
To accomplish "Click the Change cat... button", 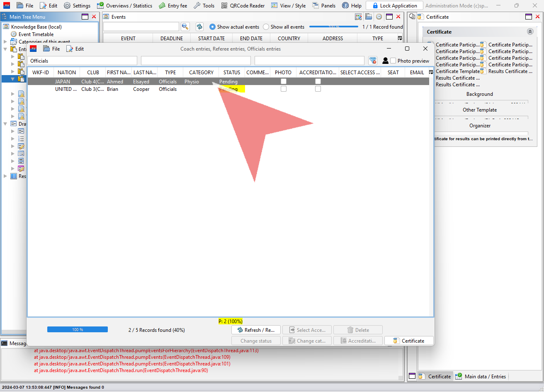I will click(x=307, y=341).
